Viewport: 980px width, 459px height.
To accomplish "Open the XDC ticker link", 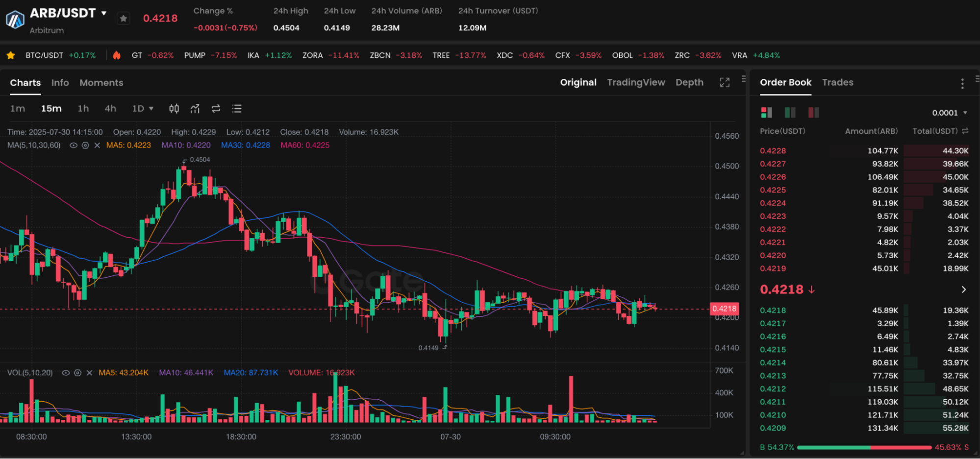I will click(x=520, y=55).
